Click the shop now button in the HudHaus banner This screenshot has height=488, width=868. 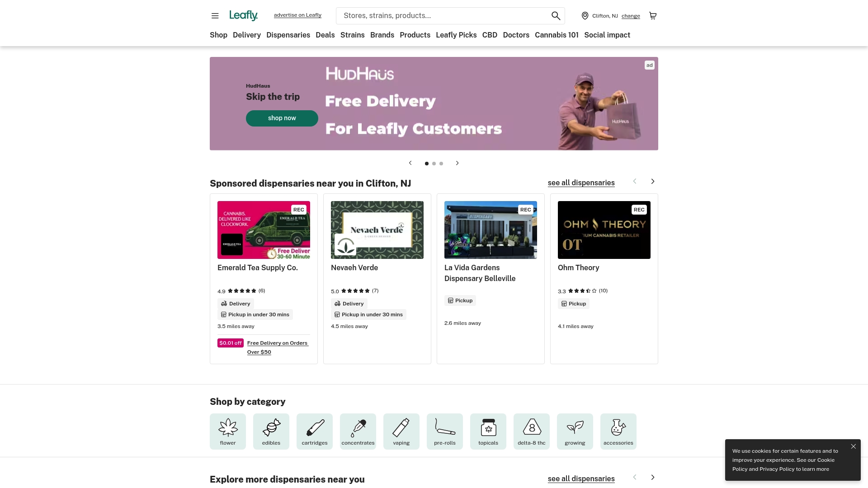(x=282, y=118)
